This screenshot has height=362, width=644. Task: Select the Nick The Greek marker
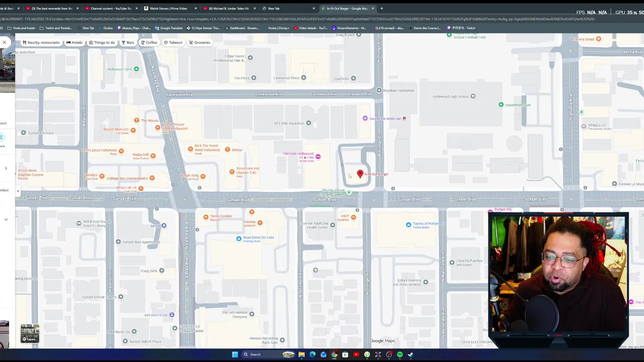coord(190,148)
